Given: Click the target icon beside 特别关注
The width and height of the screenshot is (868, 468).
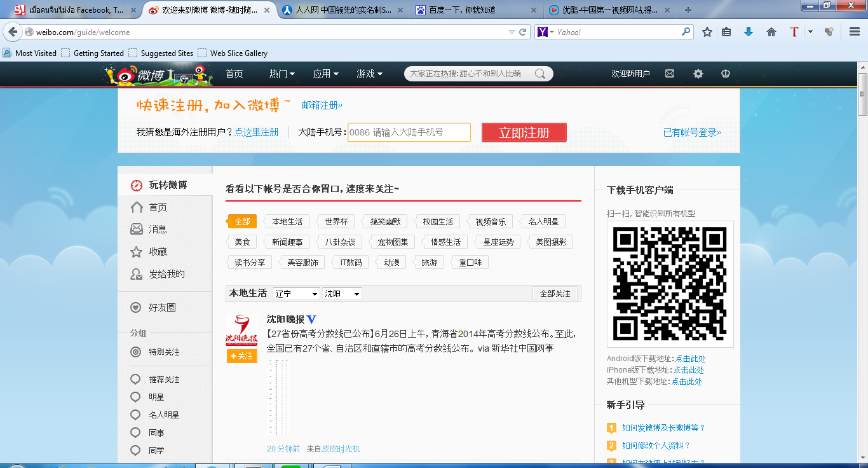Looking at the screenshot, I should coord(135,352).
